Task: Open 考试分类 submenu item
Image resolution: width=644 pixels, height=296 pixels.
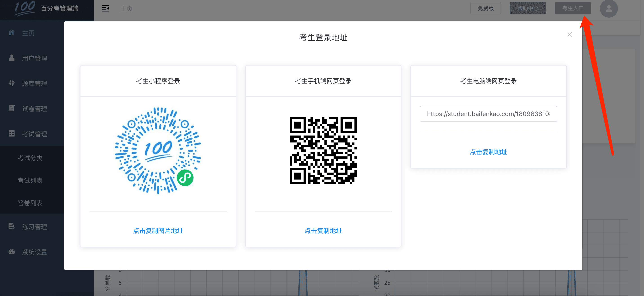Action: click(x=30, y=158)
